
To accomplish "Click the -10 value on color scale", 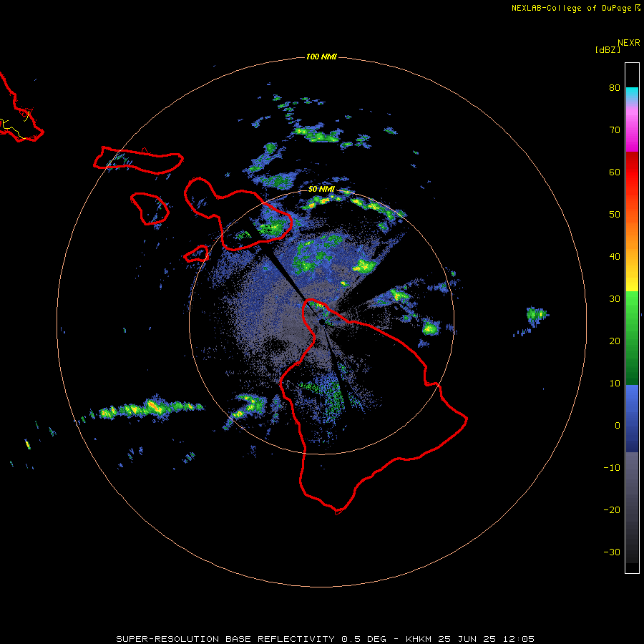I will (x=612, y=468).
